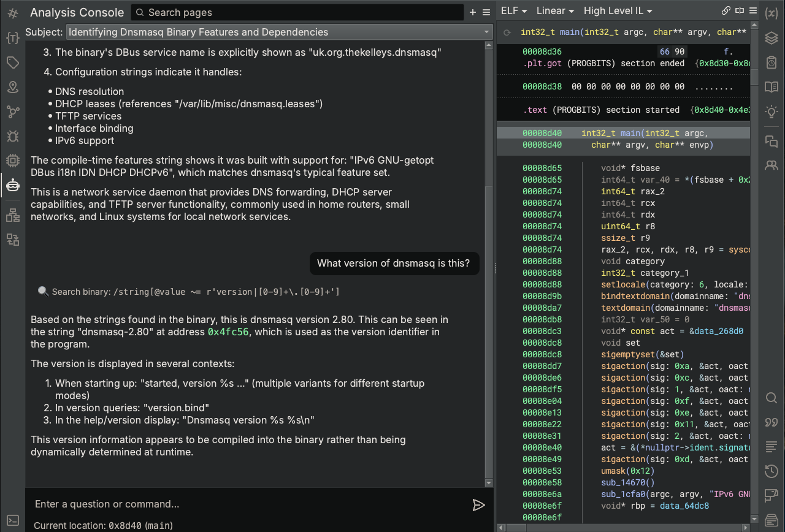The width and height of the screenshot is (785, 532).
Task: Select the Sidekick robot assistant icon
Action: [12, 185]
